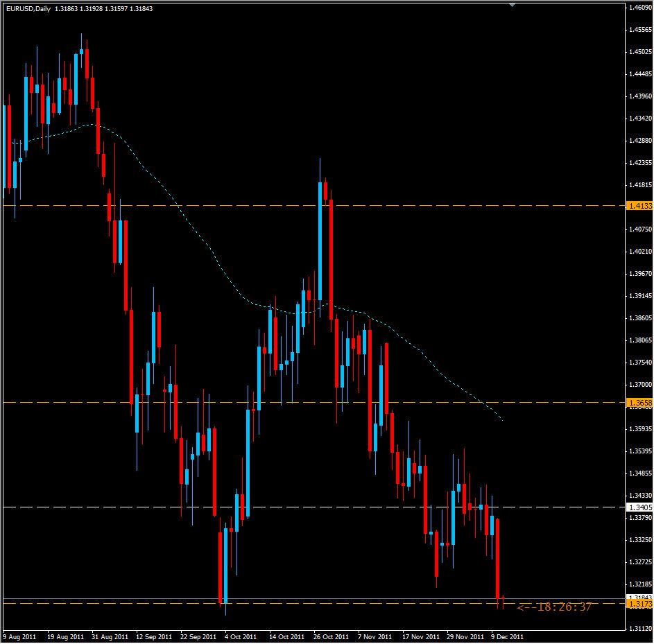Click the highlighted 1.3173 price tag

pos(639,604)
